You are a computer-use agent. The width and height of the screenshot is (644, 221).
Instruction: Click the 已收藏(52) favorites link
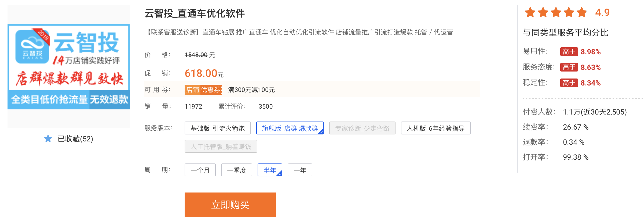[75, 139]
